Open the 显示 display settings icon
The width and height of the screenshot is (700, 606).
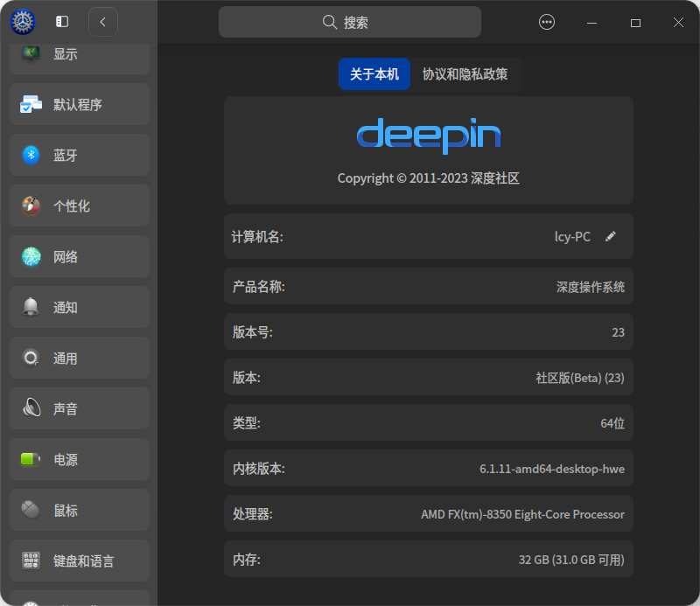[x=31, y=53]
